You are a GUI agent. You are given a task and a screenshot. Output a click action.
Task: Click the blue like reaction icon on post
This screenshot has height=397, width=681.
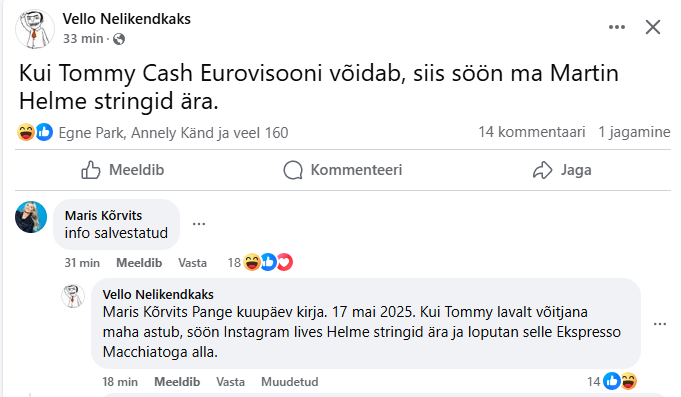pos(44,132)
